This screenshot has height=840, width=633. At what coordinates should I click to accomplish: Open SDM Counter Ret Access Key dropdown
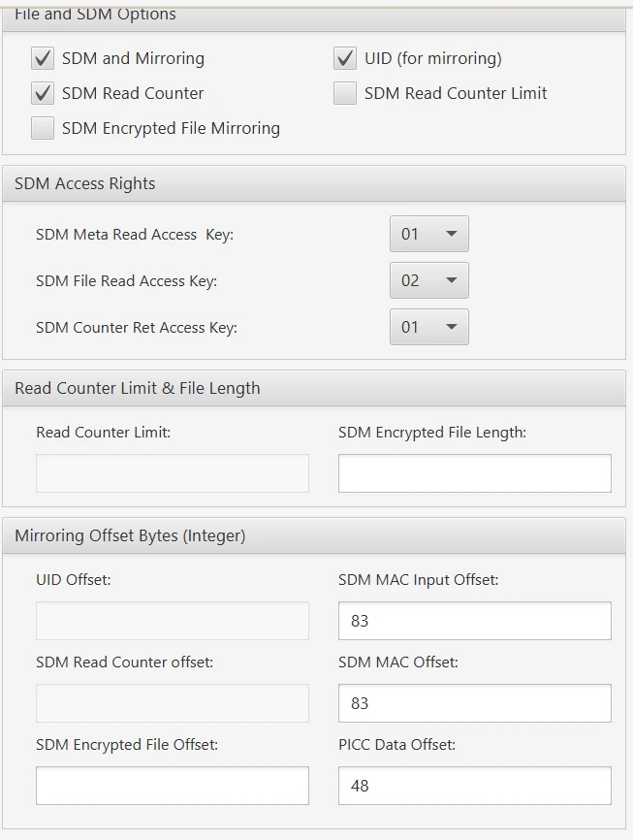tap(429, 327)
